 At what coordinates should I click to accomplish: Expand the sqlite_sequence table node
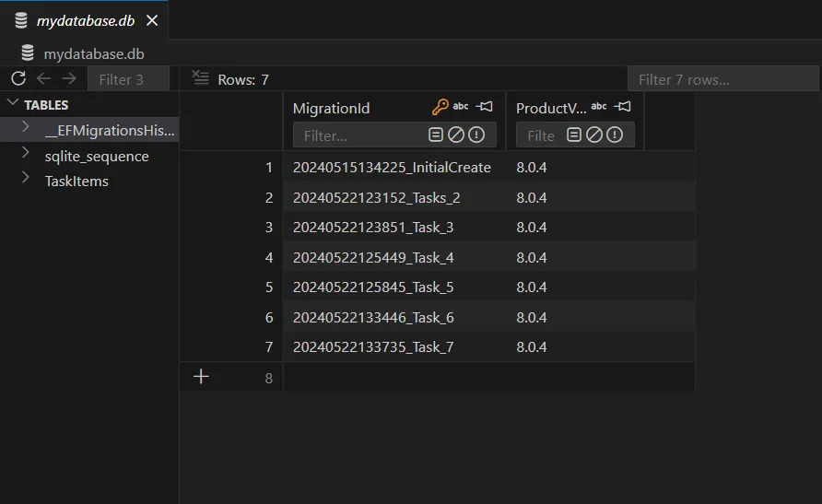point(25,152)
